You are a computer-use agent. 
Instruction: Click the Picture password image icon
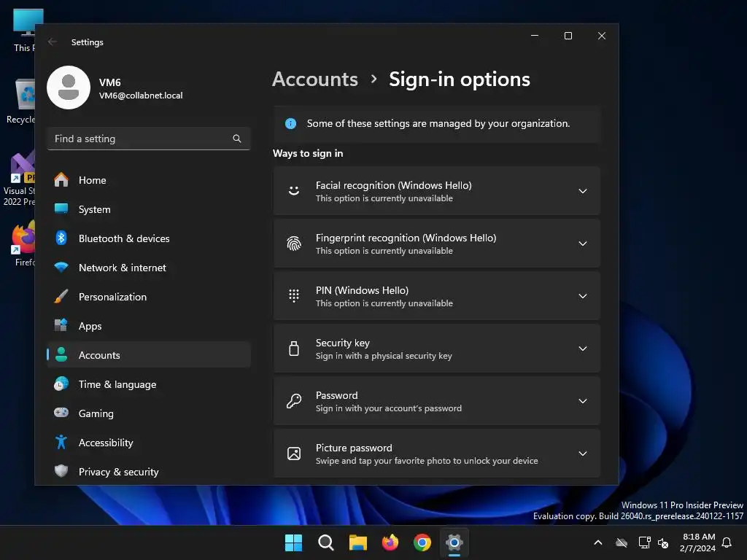[294, 454]
